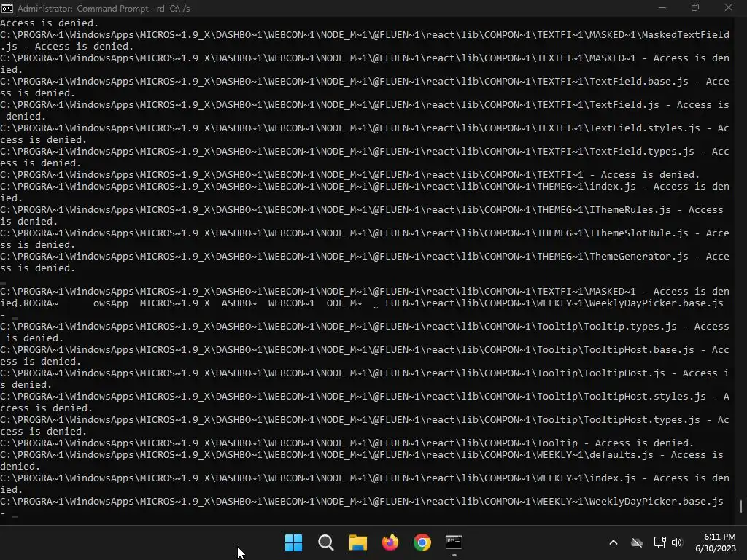Click the IThemeSlotRule.js path line
Screen dimensions: 747x560
coord(365,233)
